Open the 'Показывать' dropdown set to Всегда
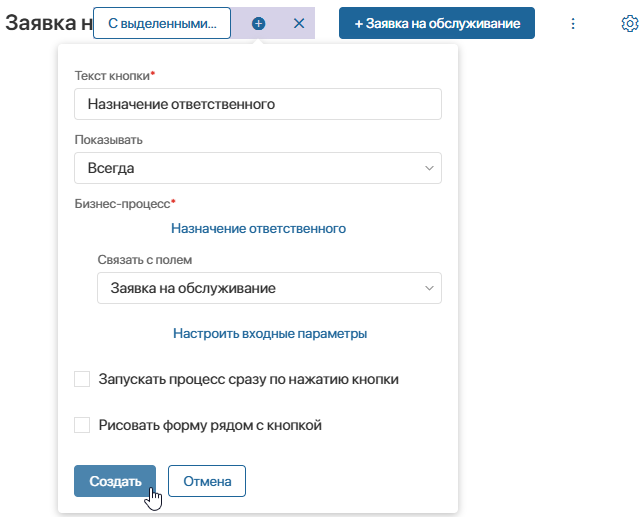Image resolution: width=644 pixels, height=517 pixels. (x=258, y=168)
